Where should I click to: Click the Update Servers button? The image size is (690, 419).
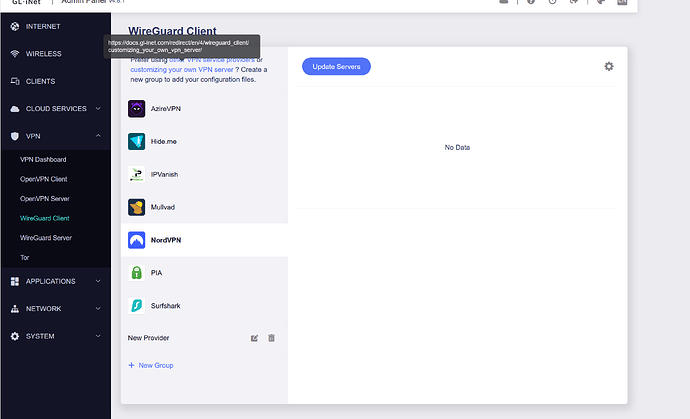(x=336, y=66)
